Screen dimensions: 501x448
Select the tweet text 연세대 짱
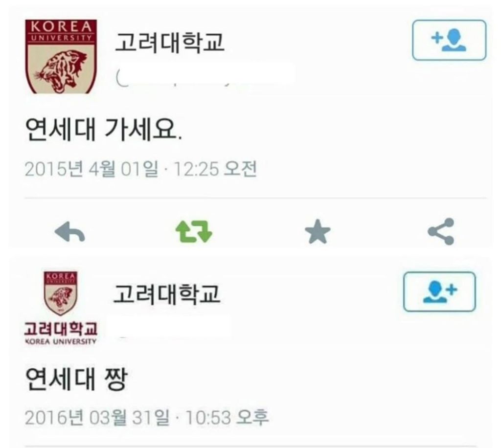coord(76,379)
